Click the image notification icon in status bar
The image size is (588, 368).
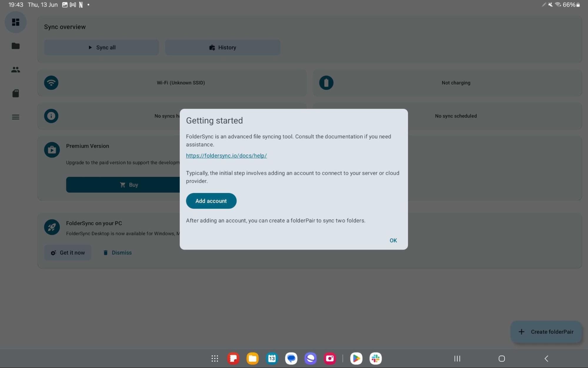(x=65, y=5)
